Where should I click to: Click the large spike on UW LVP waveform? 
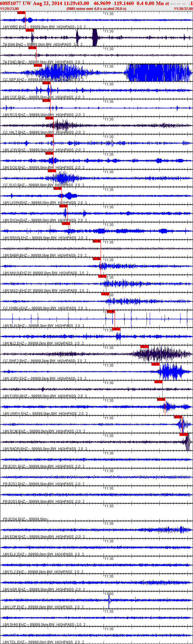109,600
